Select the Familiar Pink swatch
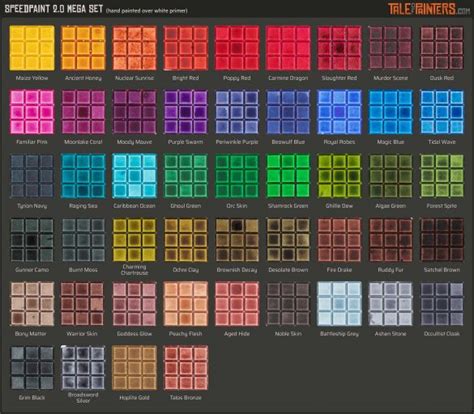Screen dimensions: 474x414 (x=32, y=112)
